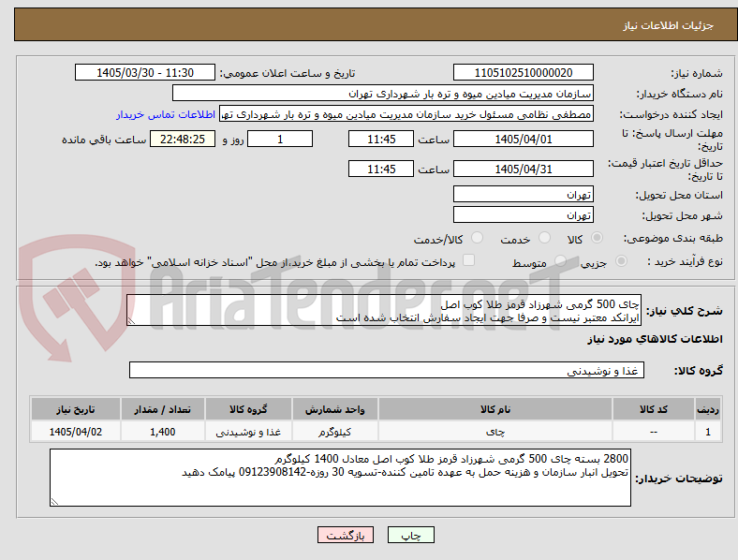This screenshot has height=560, width=738.
Task: Click the announcement date field 1405/03/30 - 11:30
Action: (145, 72)
